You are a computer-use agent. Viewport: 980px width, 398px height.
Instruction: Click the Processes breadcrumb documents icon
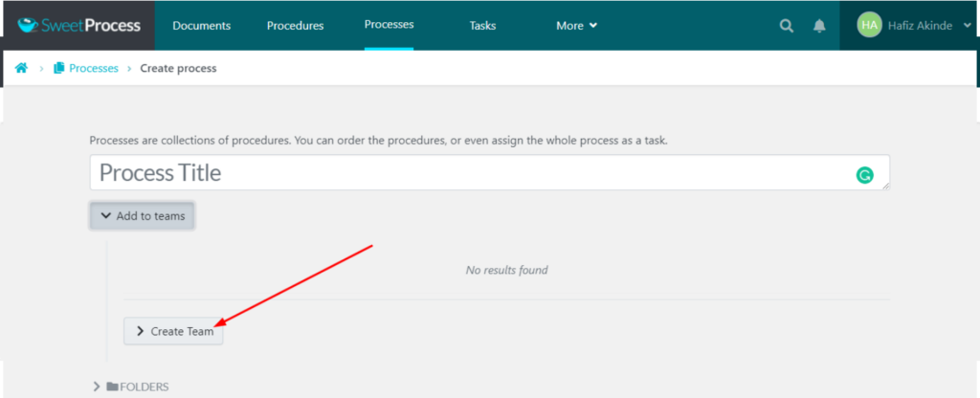[59, 68]
